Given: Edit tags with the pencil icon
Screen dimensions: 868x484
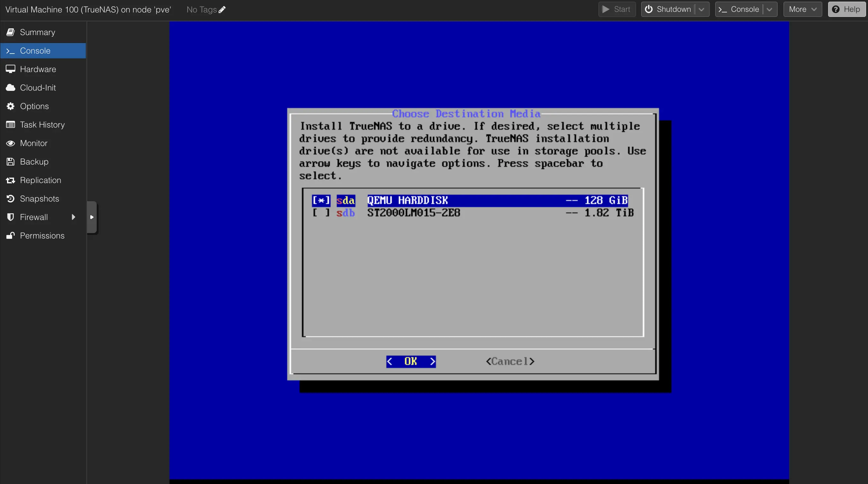Looking at the screenshot, I should click(x=222, y=10).
